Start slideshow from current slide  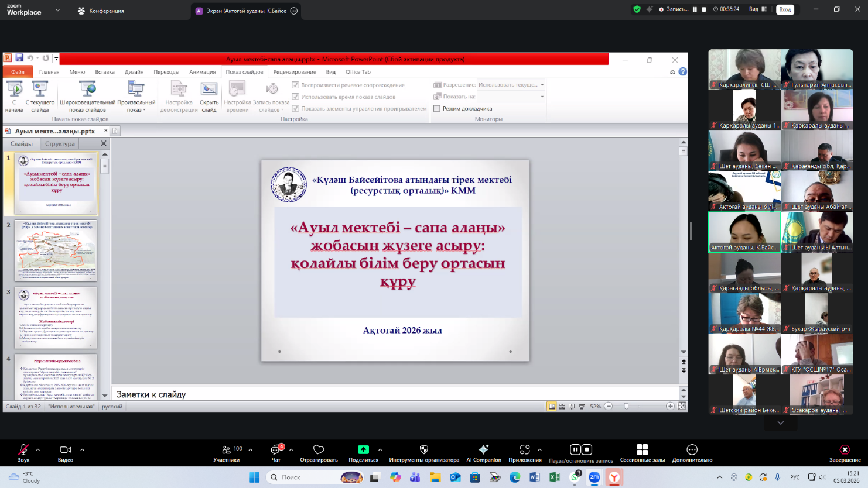(x=39, y=97)
